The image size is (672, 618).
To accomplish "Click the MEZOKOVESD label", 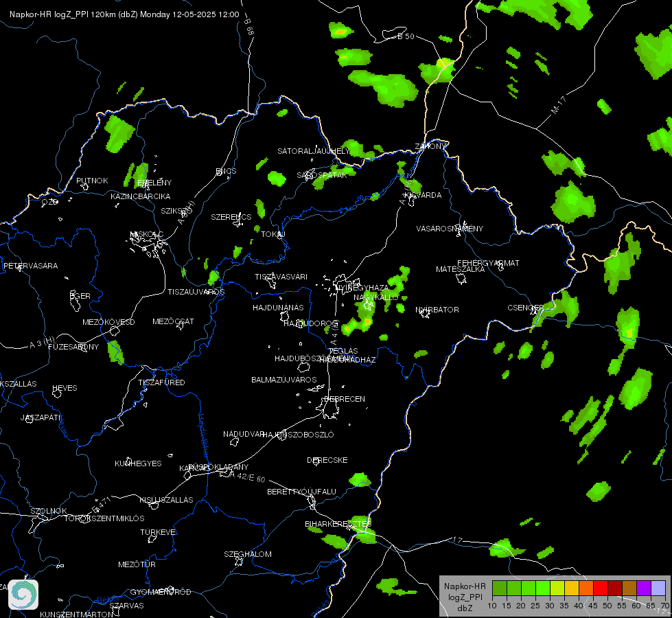I will pos(108,322).
